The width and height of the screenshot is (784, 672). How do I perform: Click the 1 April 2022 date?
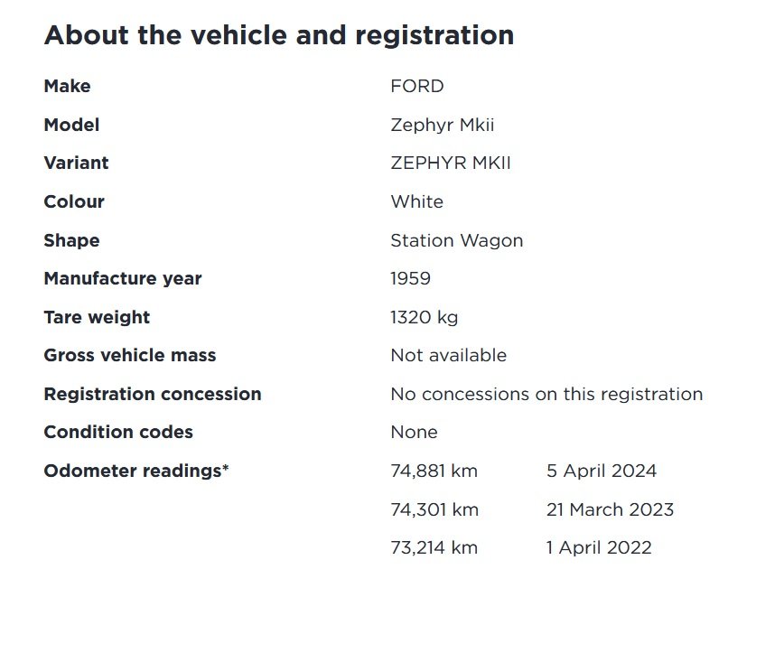click(599, 548)
